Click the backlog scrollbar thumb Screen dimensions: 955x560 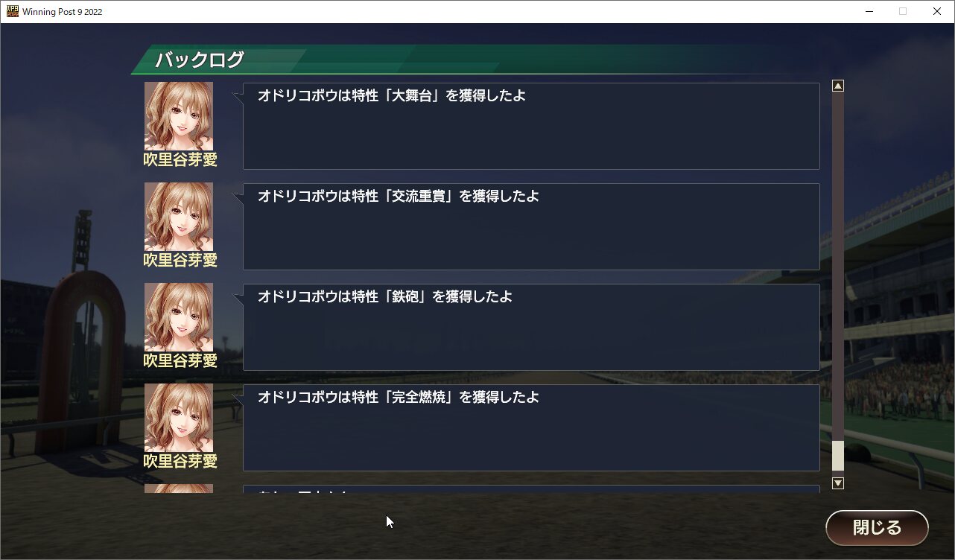coord(838,456)
